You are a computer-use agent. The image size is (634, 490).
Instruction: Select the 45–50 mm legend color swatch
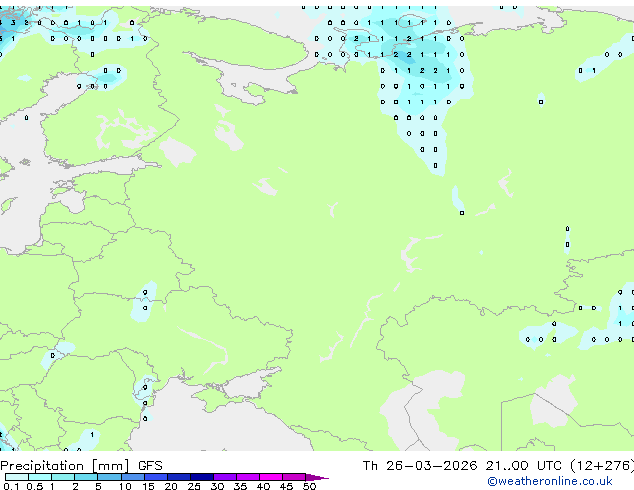[x=294, y=477]
